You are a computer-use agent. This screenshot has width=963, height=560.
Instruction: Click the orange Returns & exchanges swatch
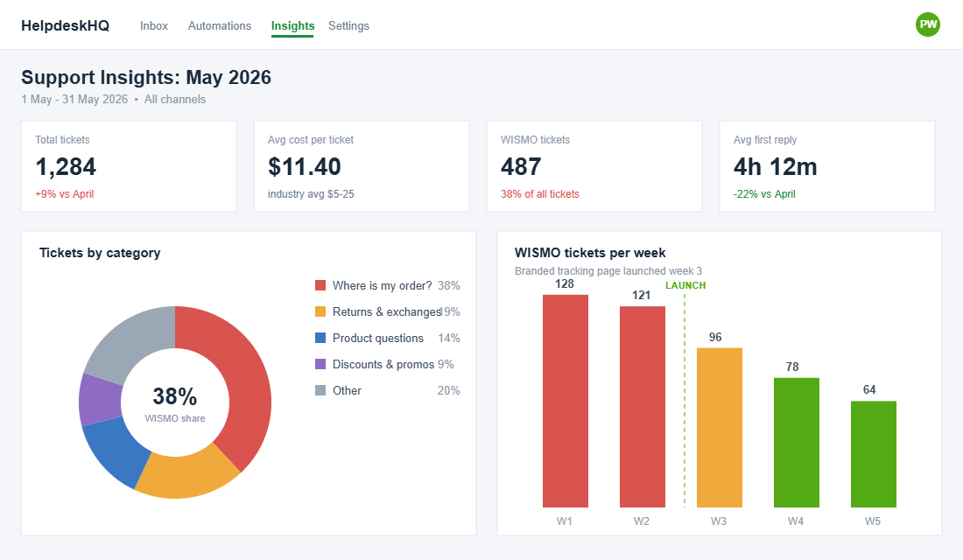click(x=320, y=311)
